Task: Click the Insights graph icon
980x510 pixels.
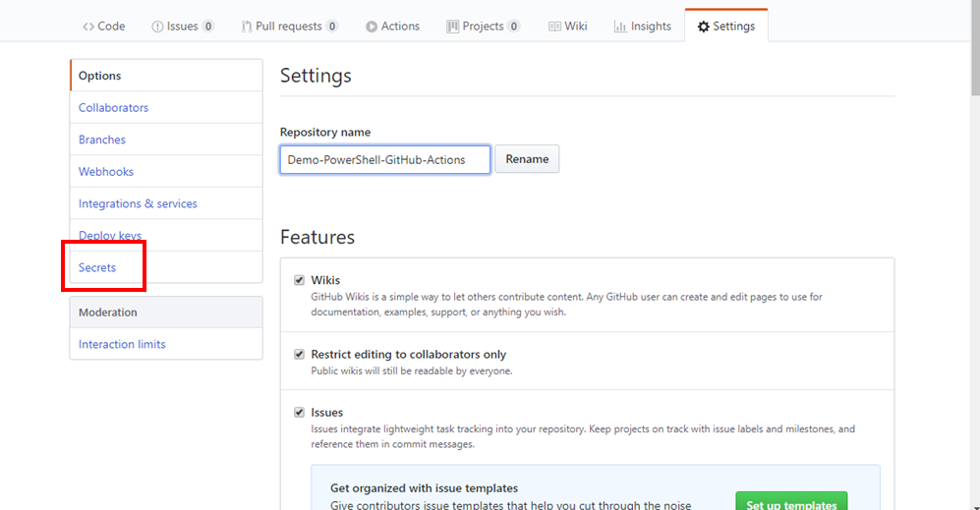Action: tap(620, 27)
